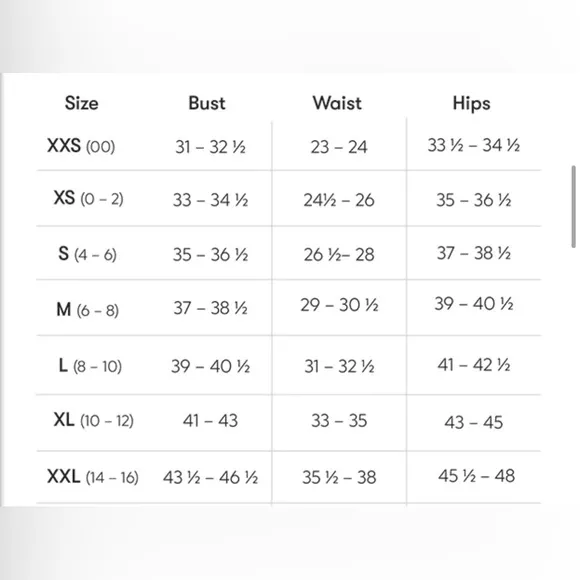Select the XXL (14 – 16) size label
The image size is (580, 580).
(93, 477)
